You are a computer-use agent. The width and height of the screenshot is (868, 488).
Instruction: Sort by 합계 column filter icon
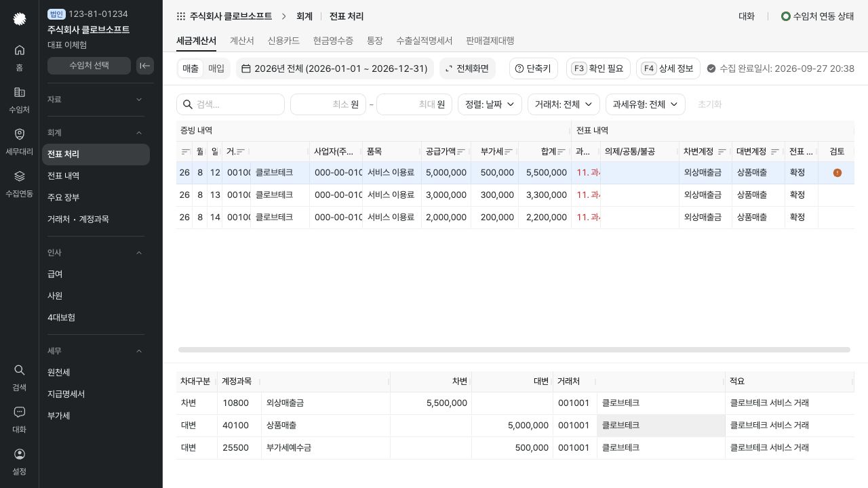[561, 152]
